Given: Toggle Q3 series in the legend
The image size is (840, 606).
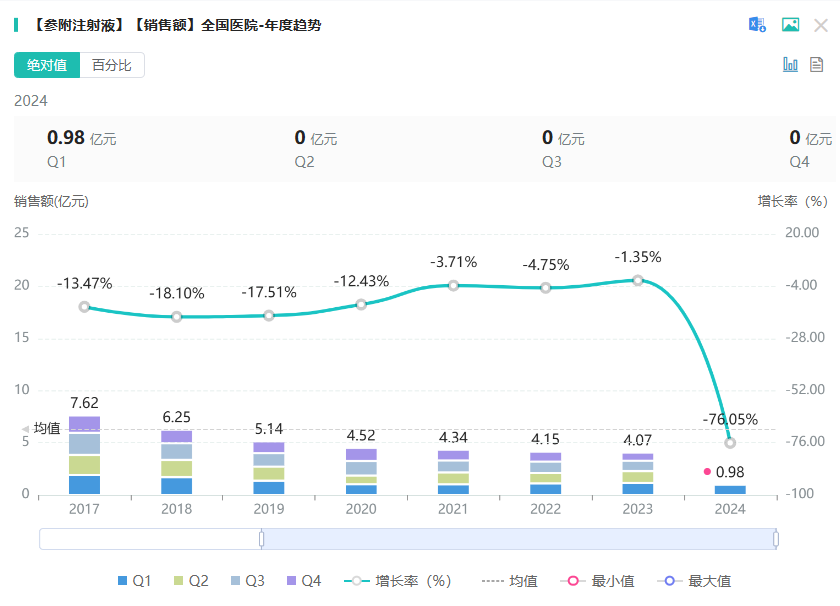Looking at the screenshot, I should point(247,581).
